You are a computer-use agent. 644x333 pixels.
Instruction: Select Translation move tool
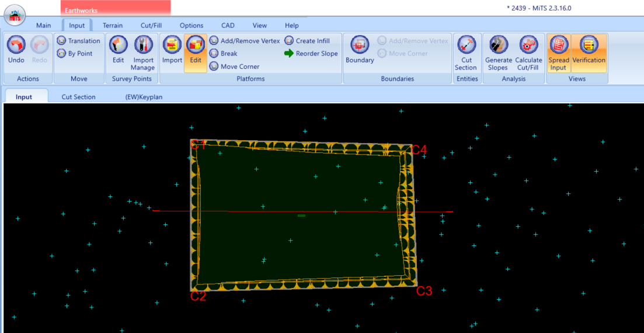pos(78,41)
